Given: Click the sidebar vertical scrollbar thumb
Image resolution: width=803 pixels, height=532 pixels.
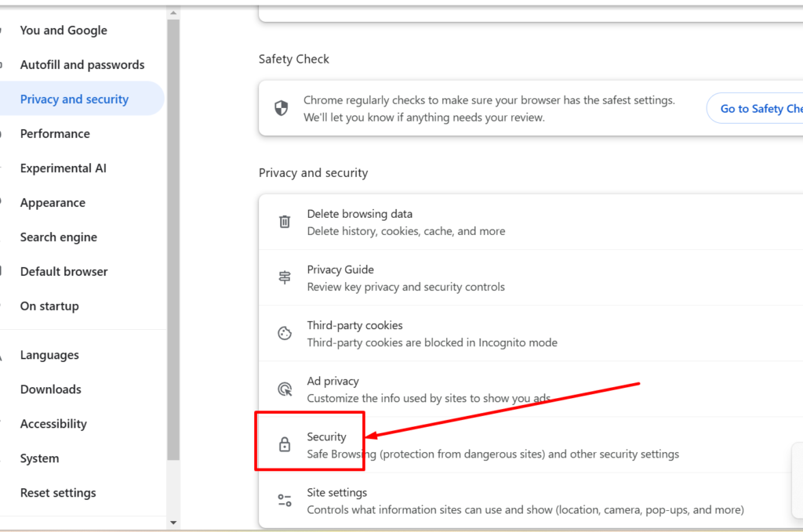Looking at the screenshot, I should 173,235.
